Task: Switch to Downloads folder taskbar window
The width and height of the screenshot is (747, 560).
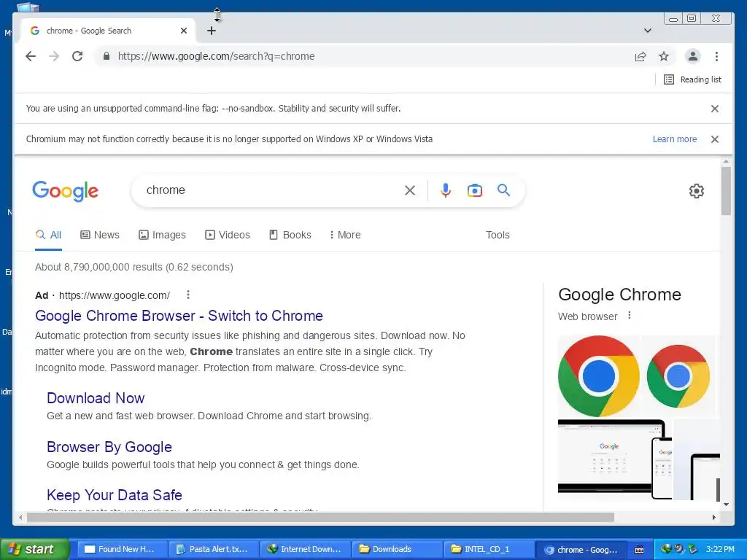Action: (398, 550)
